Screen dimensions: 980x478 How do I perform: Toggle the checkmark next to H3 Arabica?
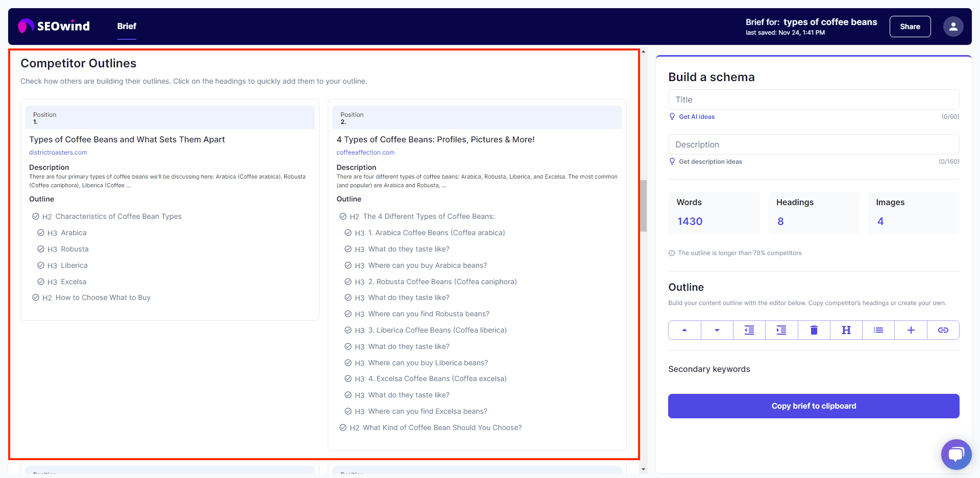(41, 233)
